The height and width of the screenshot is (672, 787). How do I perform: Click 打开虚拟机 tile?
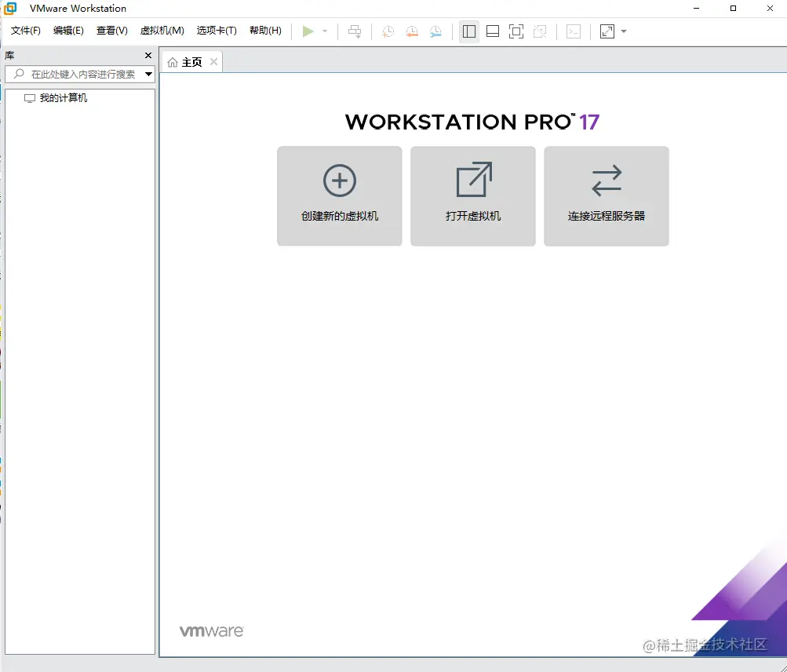click(x=473, y=196)
